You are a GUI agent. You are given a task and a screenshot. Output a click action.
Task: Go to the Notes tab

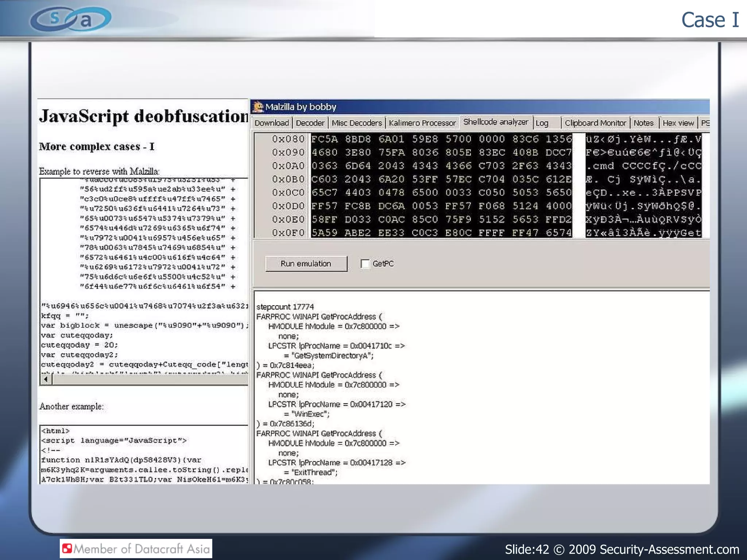click(x=643, y=123)
